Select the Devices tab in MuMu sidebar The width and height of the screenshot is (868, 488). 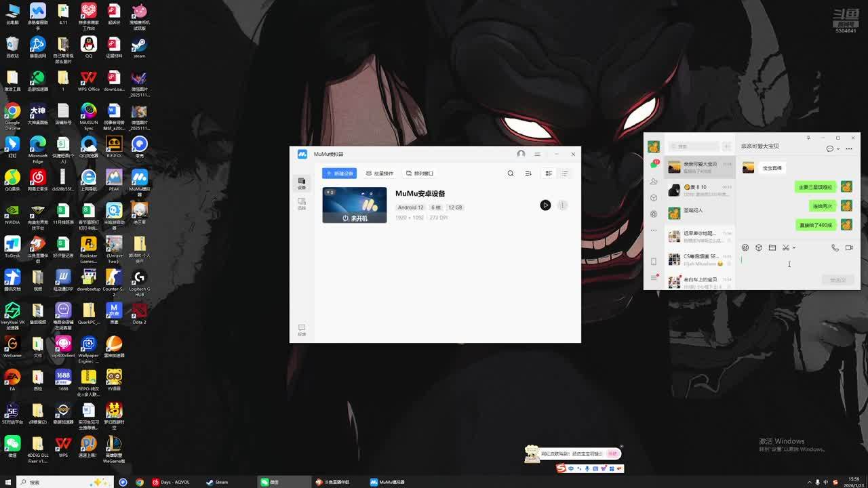pos(302,183)
